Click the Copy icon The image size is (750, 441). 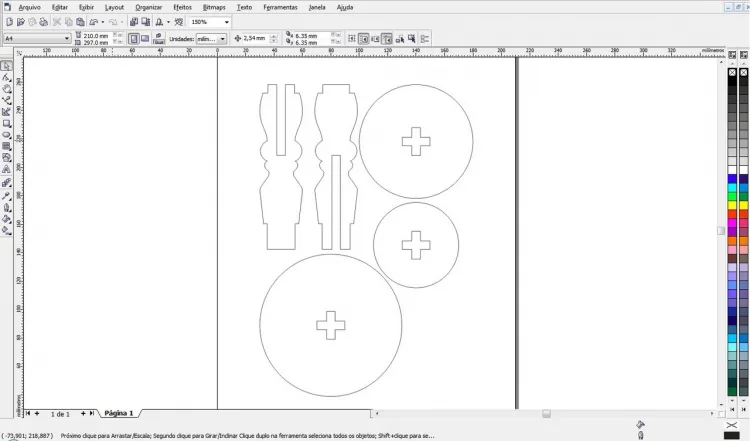pyautogui.click(x=68, y=22)
